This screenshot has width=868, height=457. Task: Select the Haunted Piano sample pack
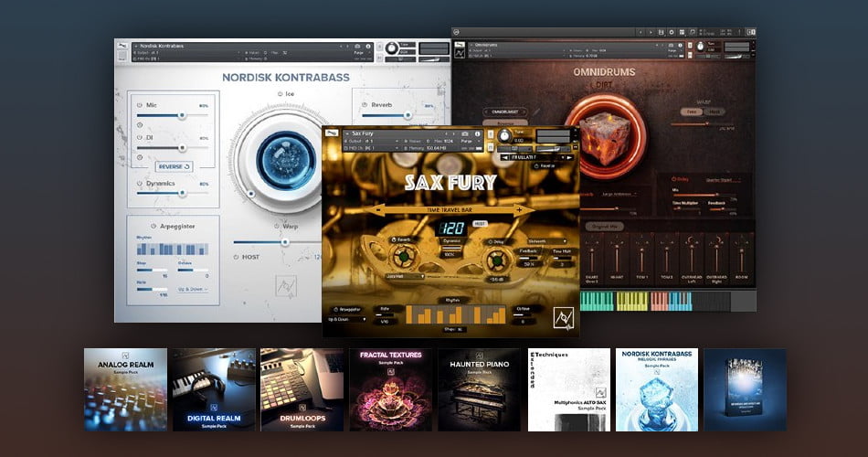click(479, 389)
